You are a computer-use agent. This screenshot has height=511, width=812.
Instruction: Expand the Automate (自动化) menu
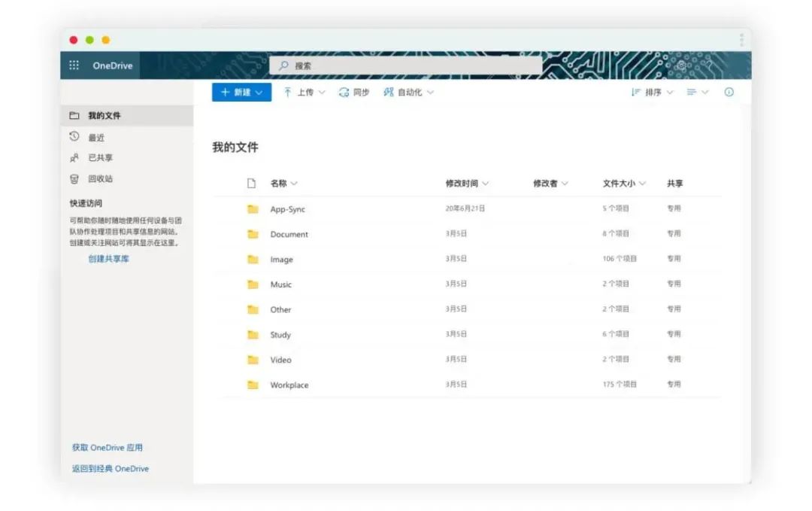click(409, 93)
